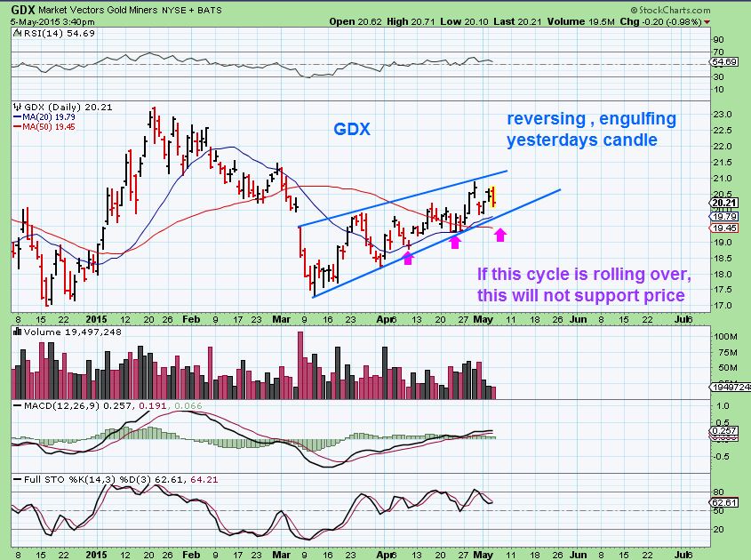
Task: Click the 20.21 last price tag on right axis
Action: (723, 203)
